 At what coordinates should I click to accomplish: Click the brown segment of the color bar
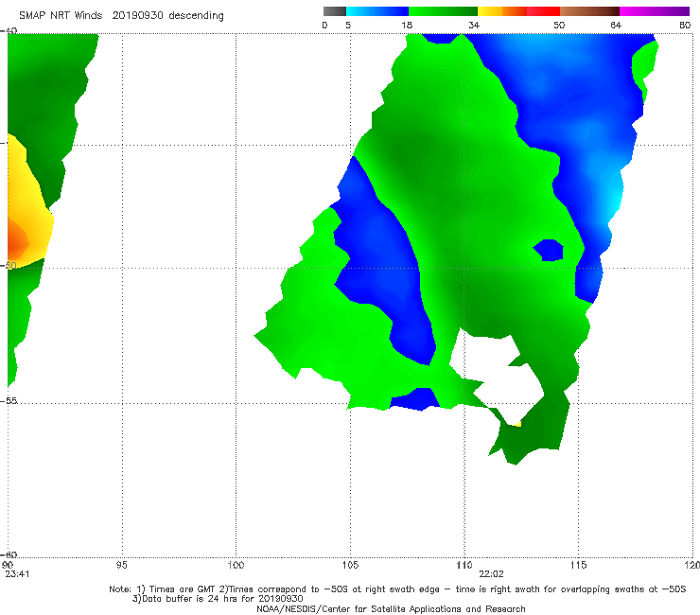(x=589, y=11)
